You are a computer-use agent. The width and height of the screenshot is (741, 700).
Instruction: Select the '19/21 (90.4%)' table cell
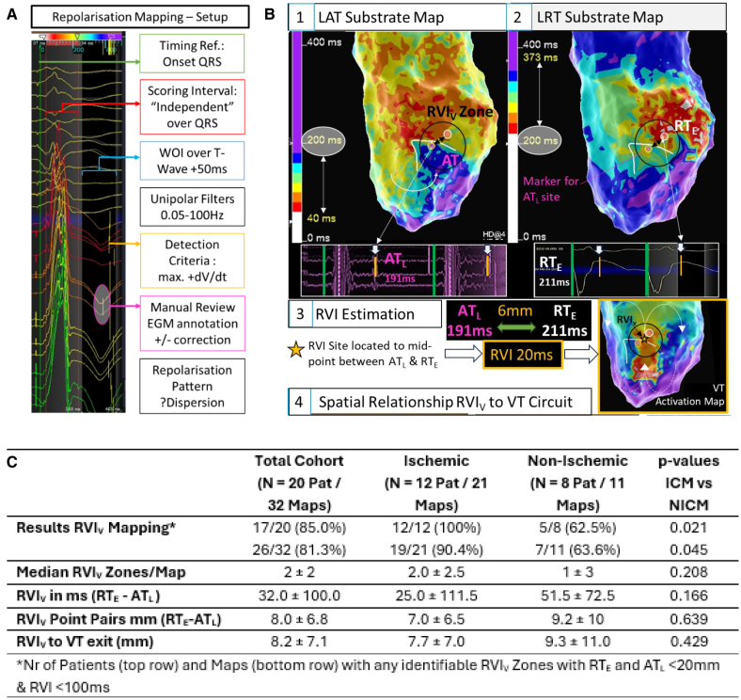coord(436,550)
